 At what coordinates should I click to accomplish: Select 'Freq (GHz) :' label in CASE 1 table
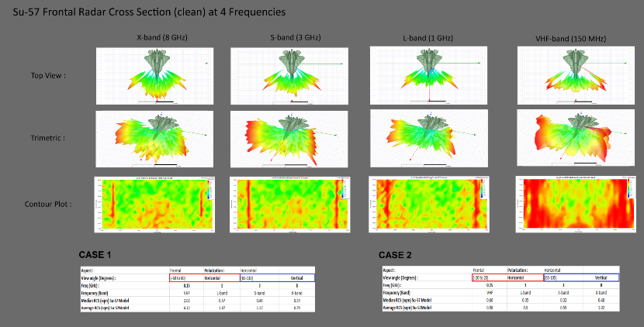90,286
